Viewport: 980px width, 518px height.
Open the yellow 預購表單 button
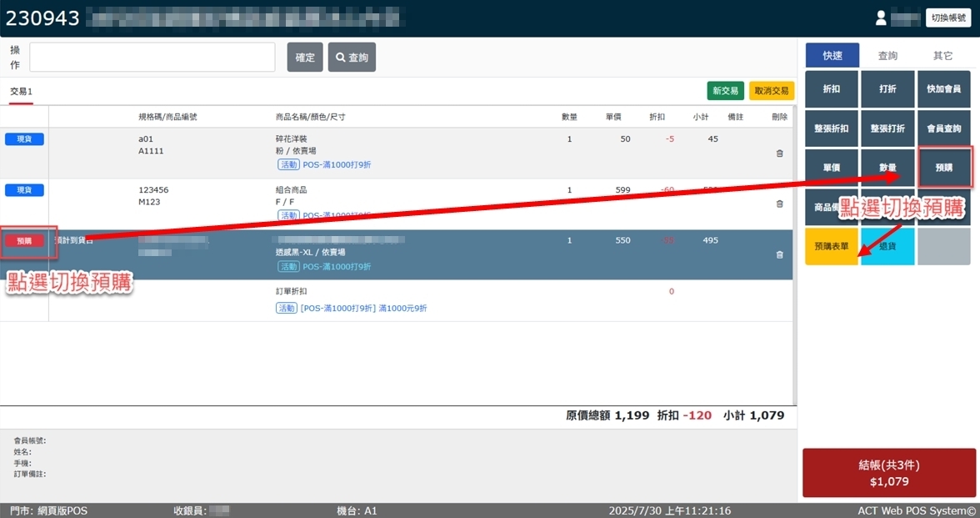(832, 247)
